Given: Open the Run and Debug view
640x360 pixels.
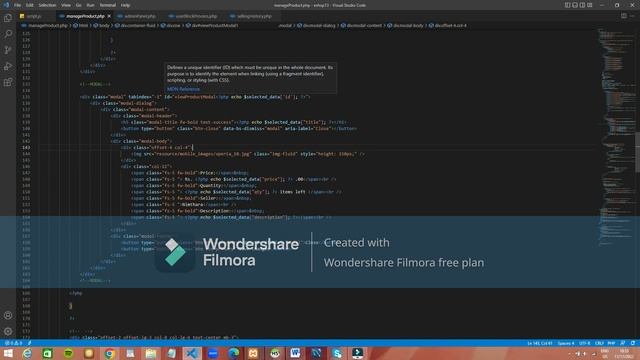Looking at the screenshot, I should coord(8,66).
